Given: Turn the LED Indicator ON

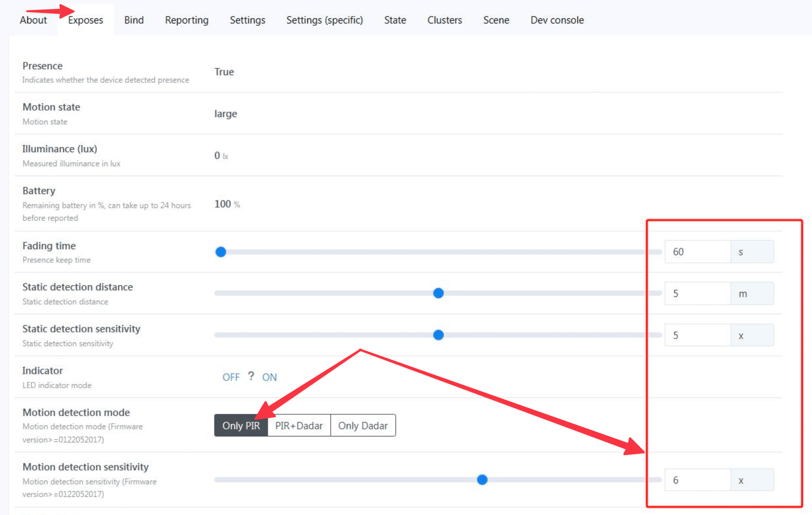Looking at the screenshot, I should [x=270, y=377].
